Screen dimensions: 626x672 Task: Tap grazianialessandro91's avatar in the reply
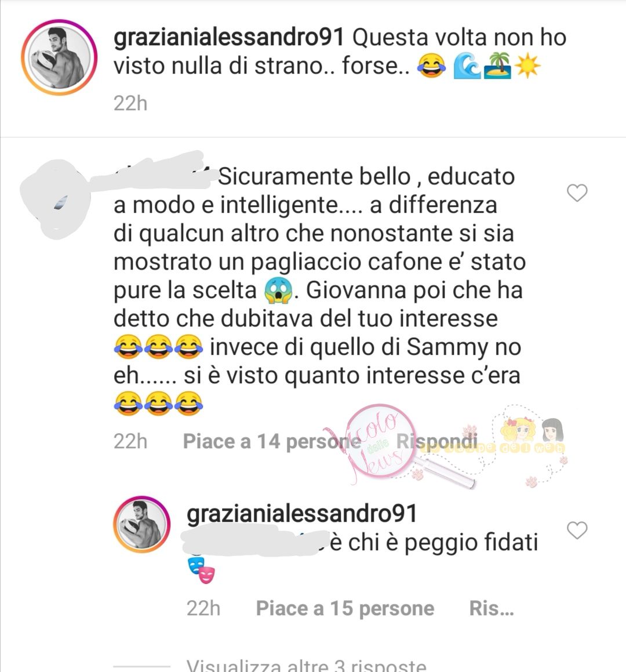coord(142,524)
